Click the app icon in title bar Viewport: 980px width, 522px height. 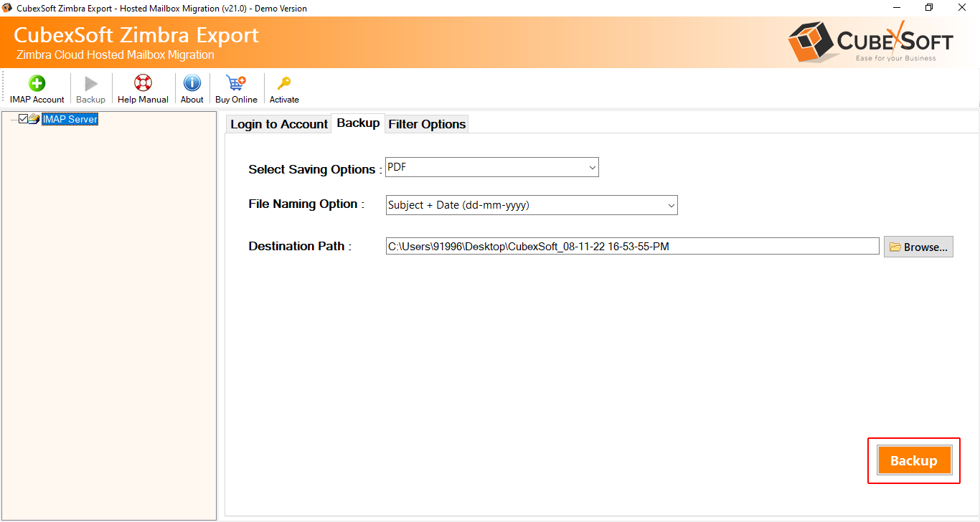click(7, 8)
